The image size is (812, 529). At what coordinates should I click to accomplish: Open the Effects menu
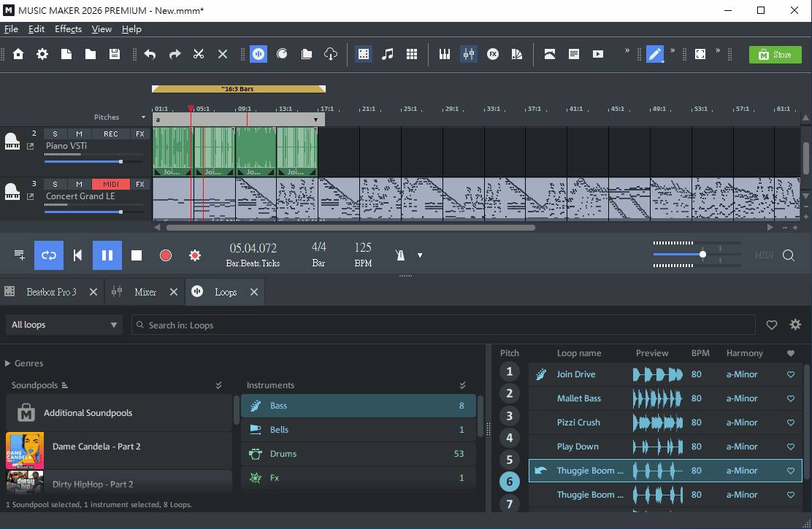click(x=69, y=29)
